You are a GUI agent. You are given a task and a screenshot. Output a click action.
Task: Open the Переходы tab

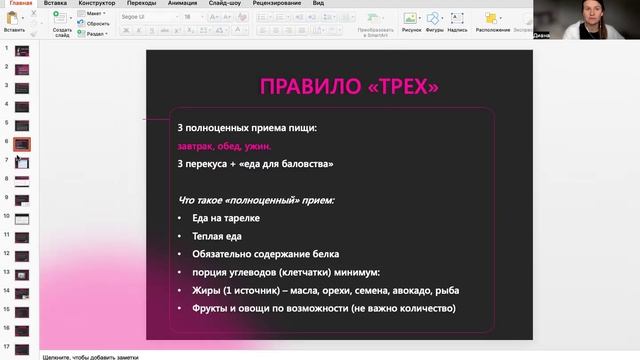(x=142, y=3)
